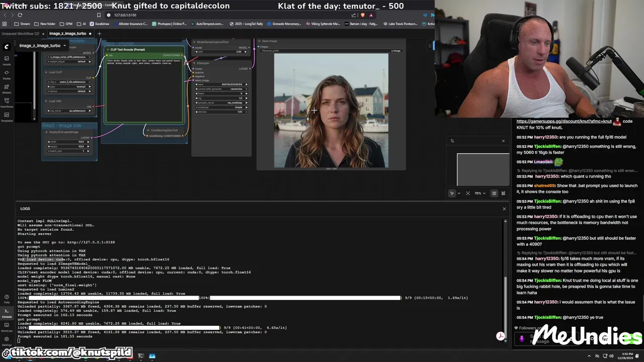Adjust the ModelSamplingAuraFlow shift value
The width and height of the screenshot is (644, 362).
[x=221, y=52]
